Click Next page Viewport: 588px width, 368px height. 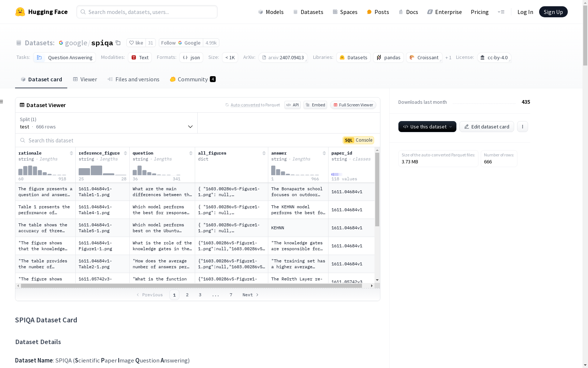coord(250,295)
